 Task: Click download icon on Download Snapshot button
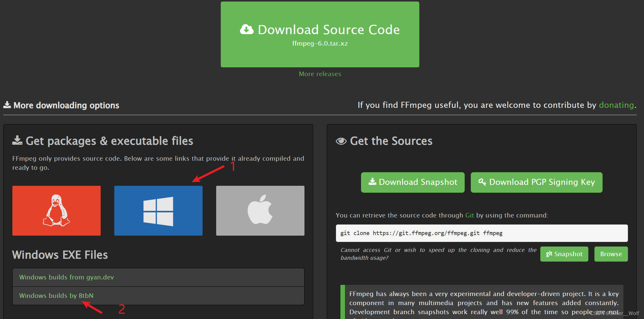pyautogui.click(x=372, y=182)
